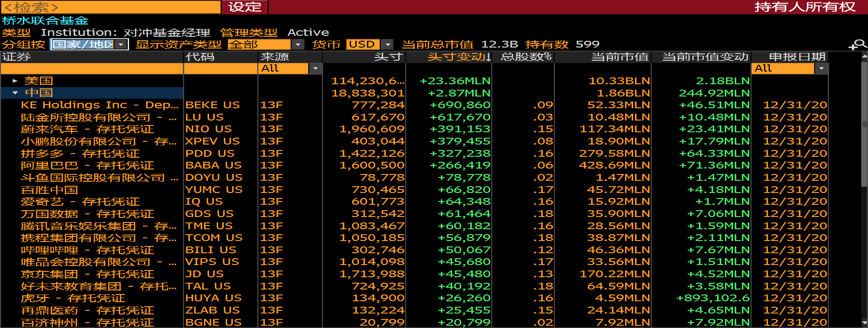Sort by 头寸变动 column header

pos(459,57)
